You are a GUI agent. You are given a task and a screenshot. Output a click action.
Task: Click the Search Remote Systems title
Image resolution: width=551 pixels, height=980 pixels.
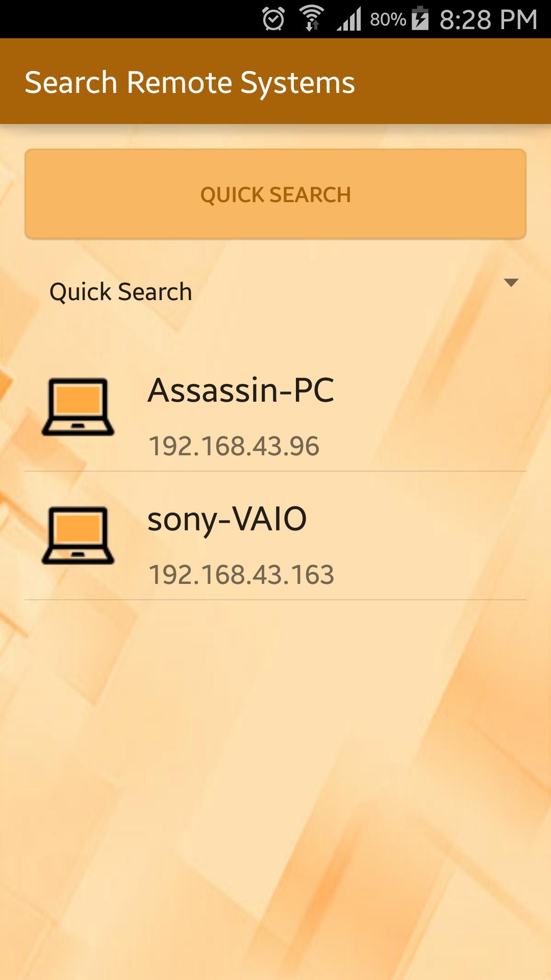(x=190, y=83)
